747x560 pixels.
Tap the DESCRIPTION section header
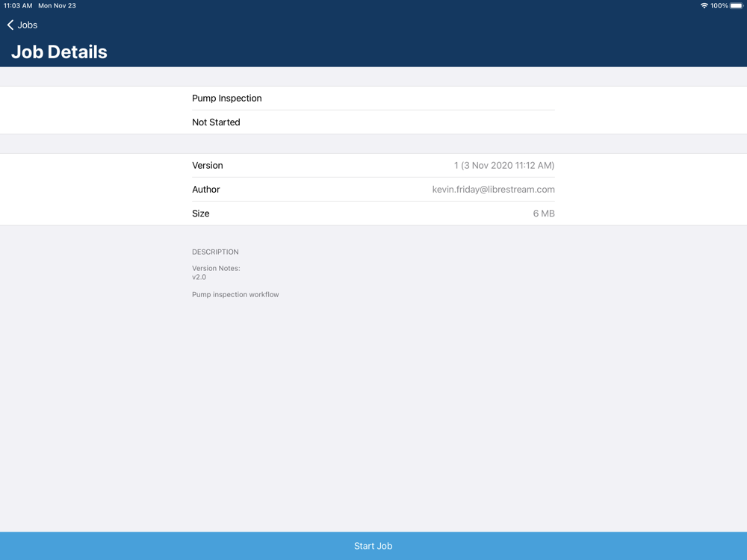pyautogui.click(x=215, y=252)
